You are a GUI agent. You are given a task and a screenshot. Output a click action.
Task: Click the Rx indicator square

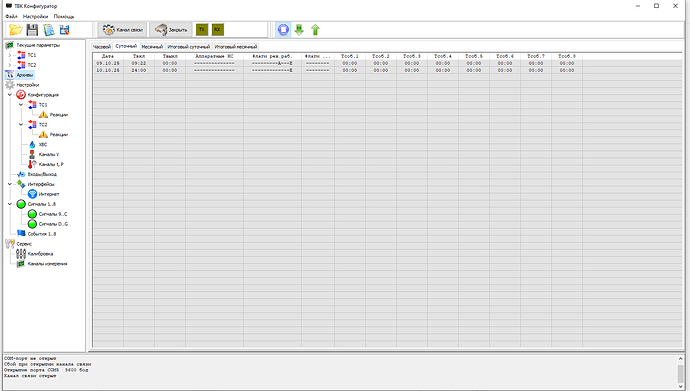(x=217, y=29)
